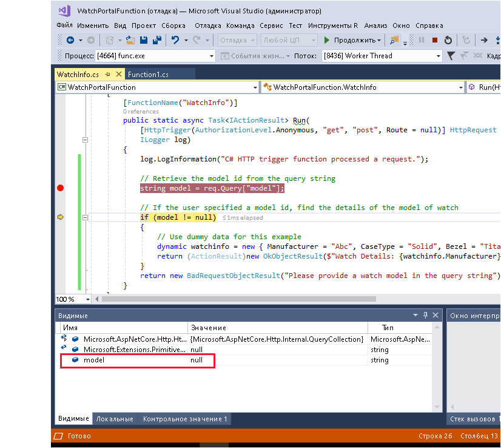Open the Продолжить dropdown arrow
The height and width of the screenshot is (448, 501).
379,40
